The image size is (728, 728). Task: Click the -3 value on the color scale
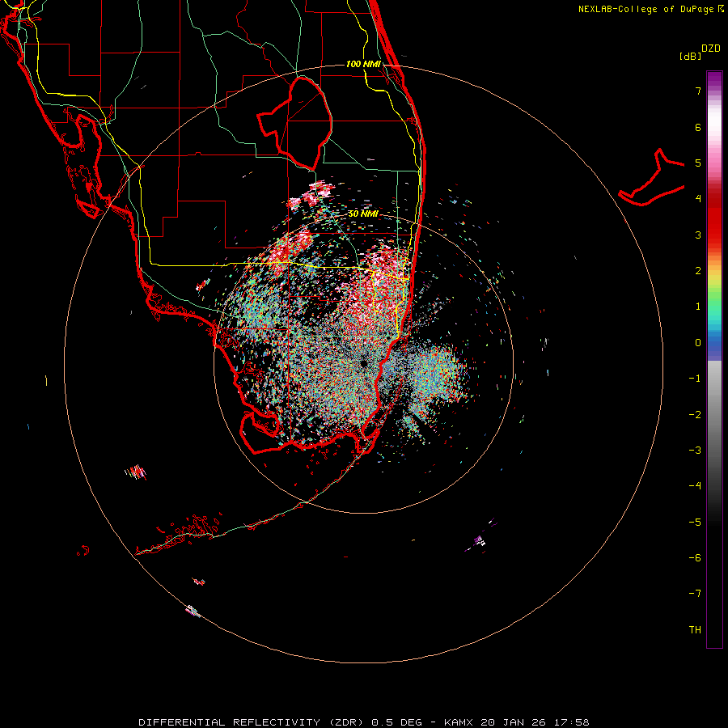695,451
